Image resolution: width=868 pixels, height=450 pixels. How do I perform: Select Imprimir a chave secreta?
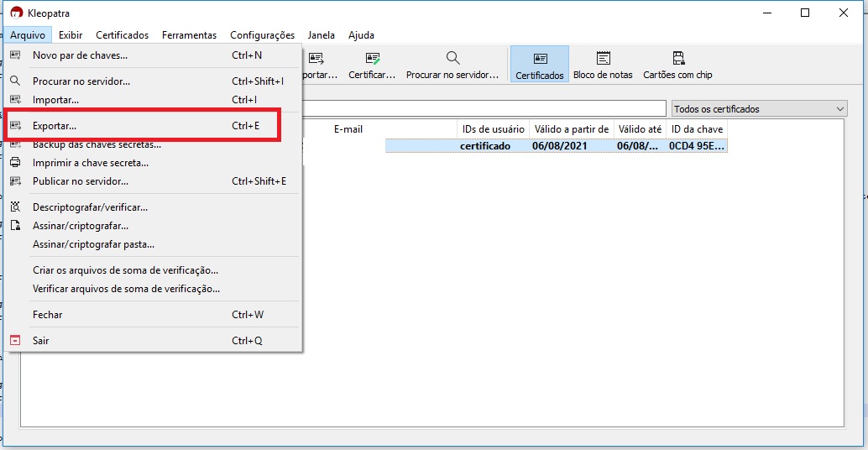154,163
